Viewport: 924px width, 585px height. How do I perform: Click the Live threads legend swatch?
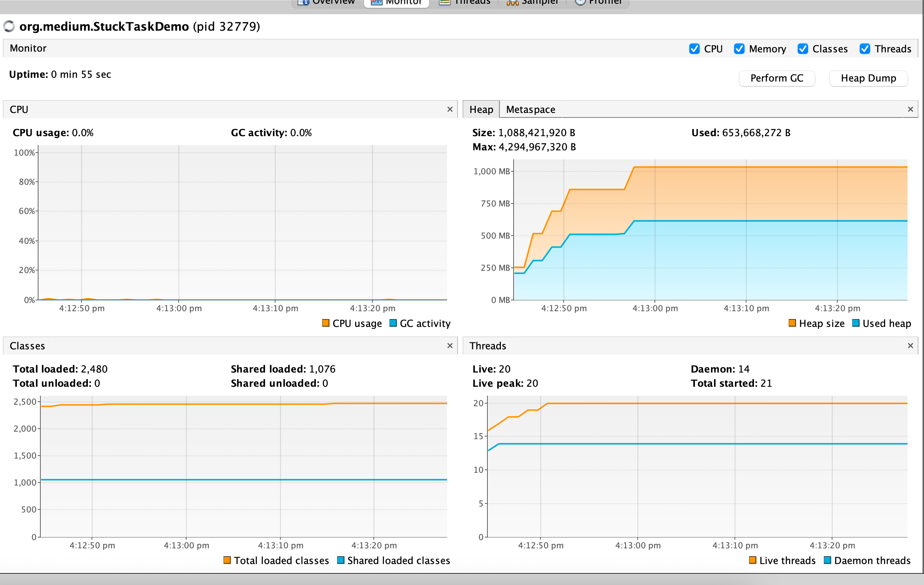click(x=752, y=560)
